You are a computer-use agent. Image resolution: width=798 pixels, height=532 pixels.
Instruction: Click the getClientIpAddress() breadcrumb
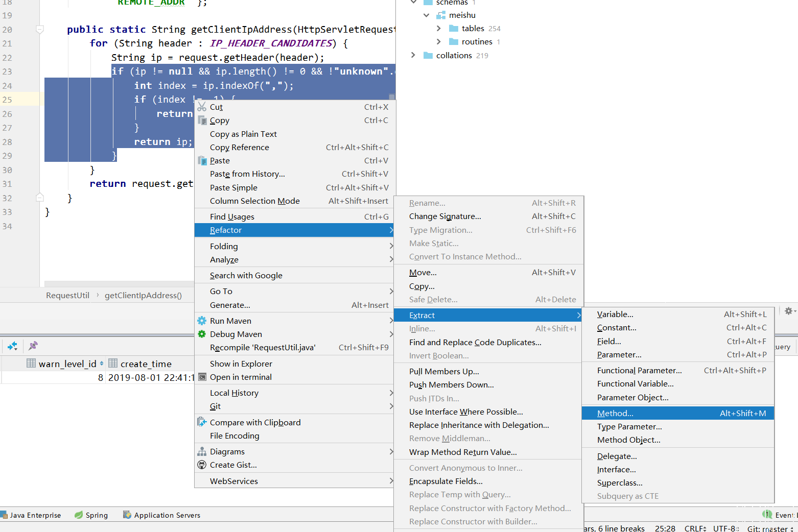point(143,295)
